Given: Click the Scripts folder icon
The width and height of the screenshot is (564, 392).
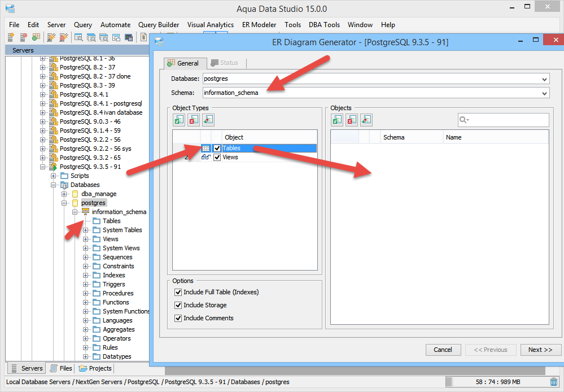Looking at the screenshot, I should (64, 176).
